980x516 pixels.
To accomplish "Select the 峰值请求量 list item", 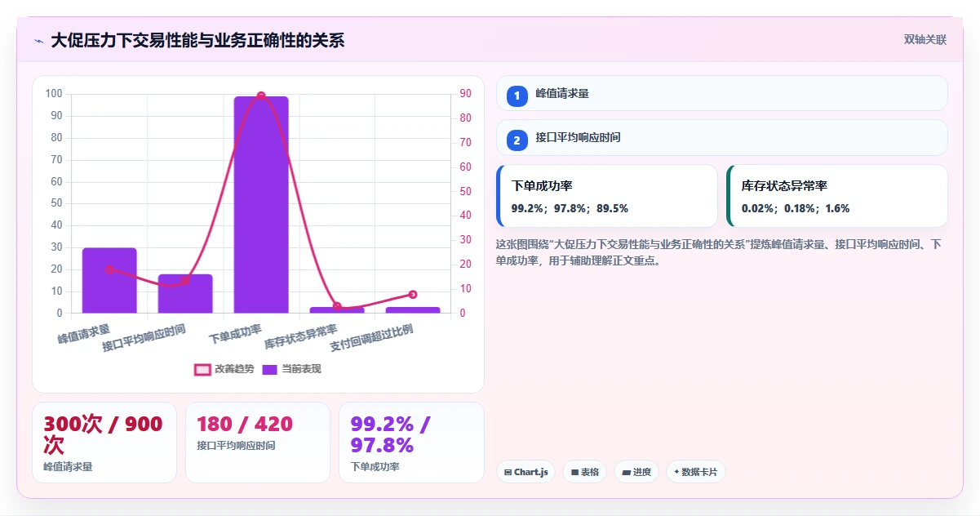I will (722, 93).
